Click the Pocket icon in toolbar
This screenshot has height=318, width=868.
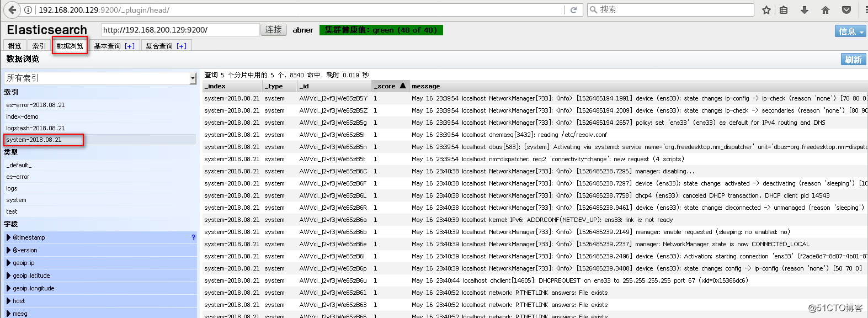click(x=846, y=10)
